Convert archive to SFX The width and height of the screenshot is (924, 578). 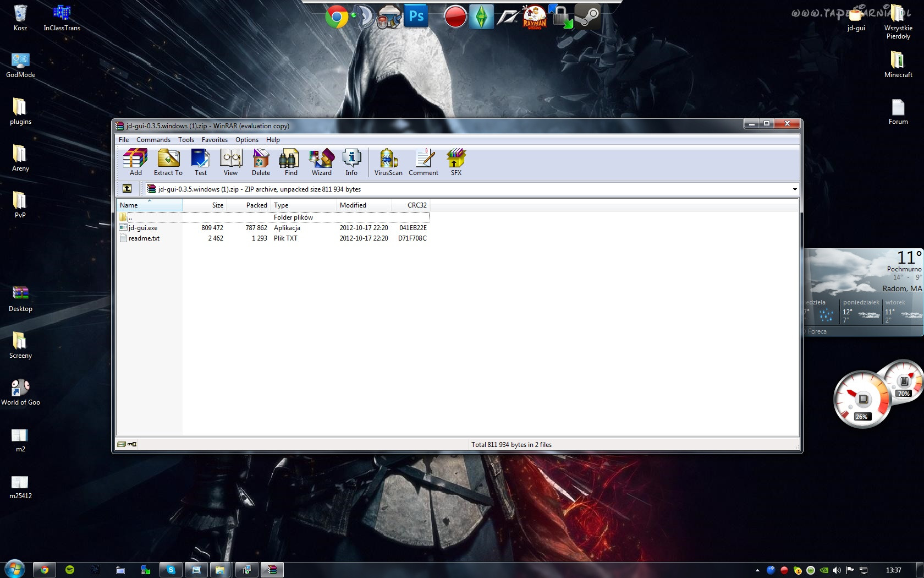456,162
